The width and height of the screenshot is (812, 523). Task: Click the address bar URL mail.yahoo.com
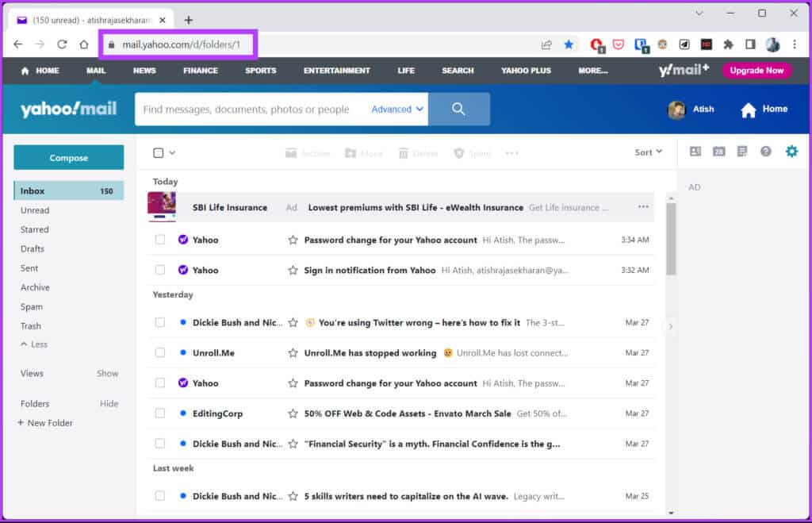(182, 44)
